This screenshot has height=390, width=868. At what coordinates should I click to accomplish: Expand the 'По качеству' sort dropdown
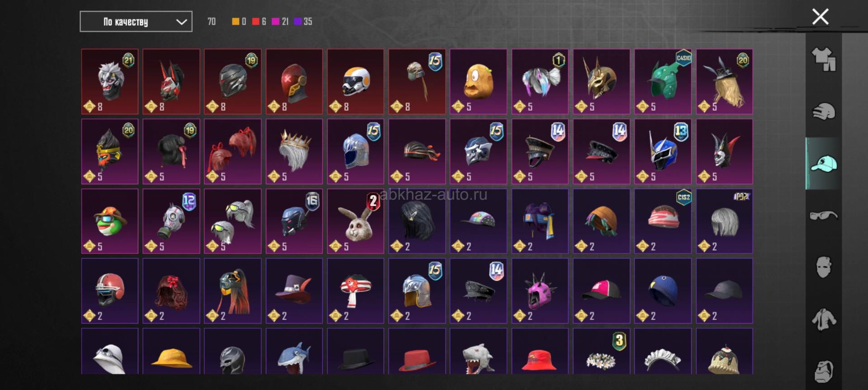point(136,22)
